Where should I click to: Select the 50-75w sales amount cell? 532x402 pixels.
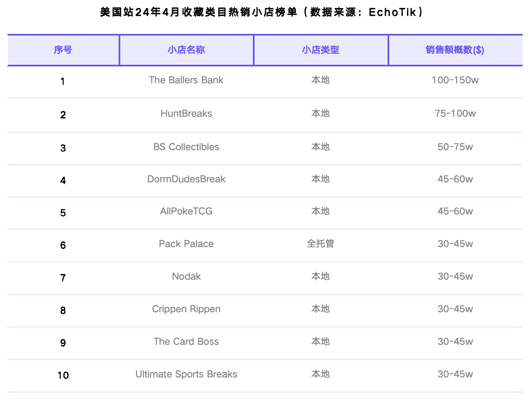(455, 147)
